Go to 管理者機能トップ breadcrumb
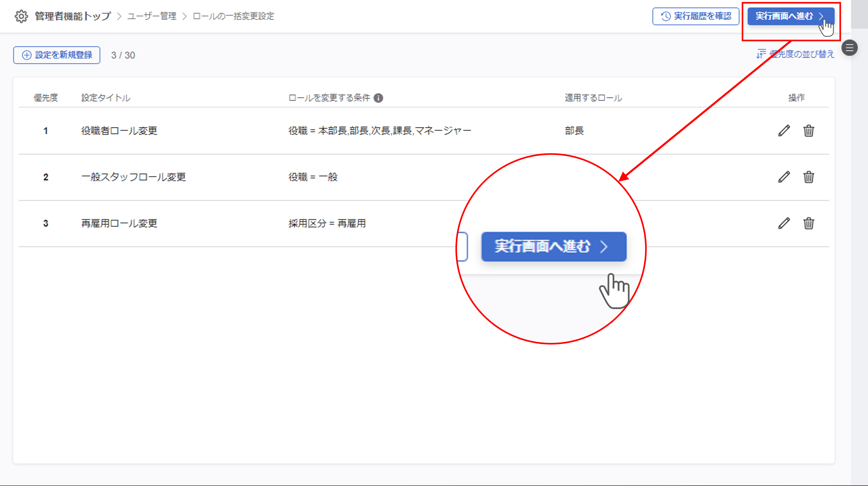 (x=73, y=16)
